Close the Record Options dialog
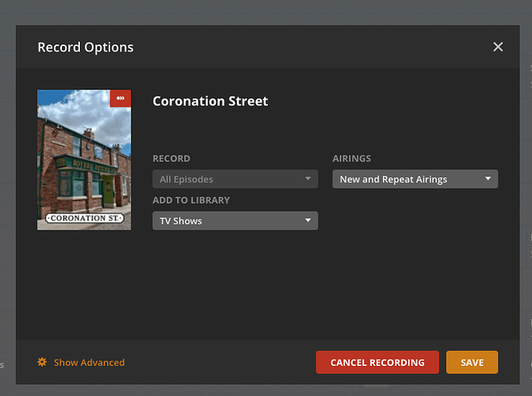This screenshot has height=396, width=532. [x=498, y=47]
